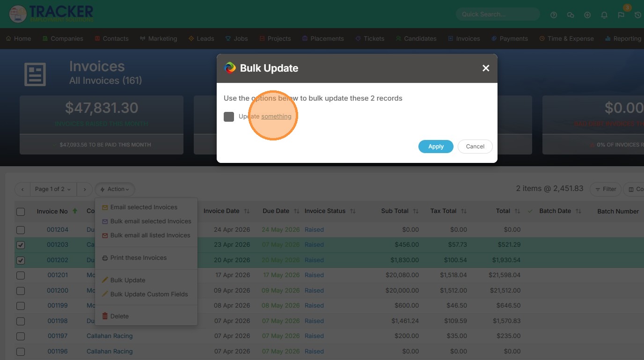
Task: Open the Filter button
Action: (x=605, y=189)
